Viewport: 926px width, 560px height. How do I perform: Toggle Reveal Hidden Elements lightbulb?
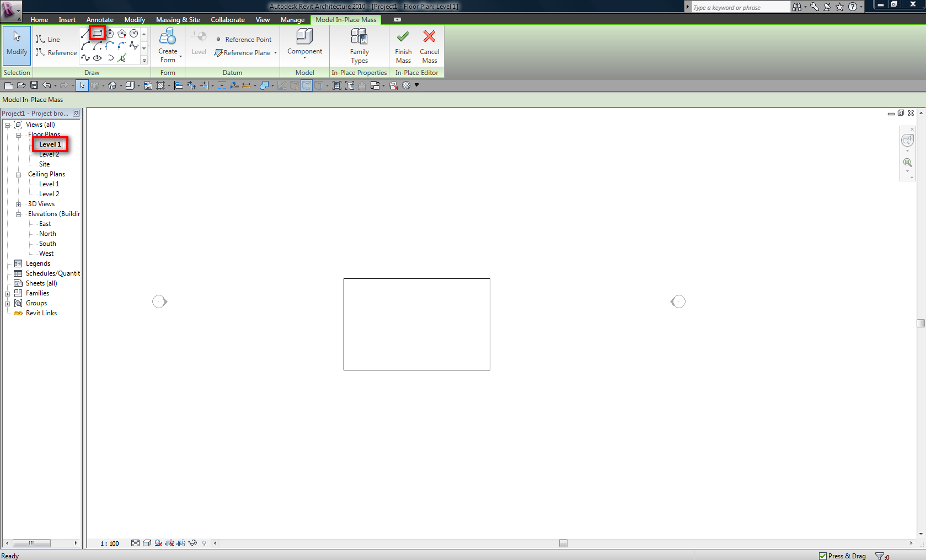coord(204,543)
